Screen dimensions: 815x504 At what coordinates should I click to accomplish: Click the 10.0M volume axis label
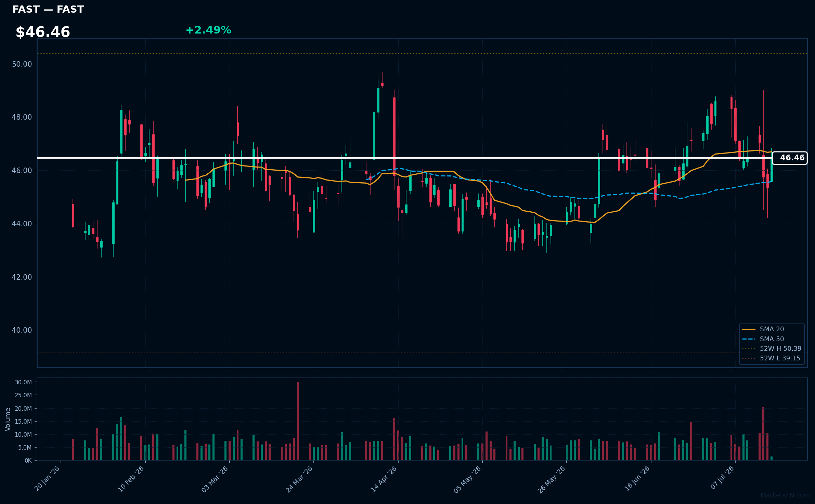[23, 435]
